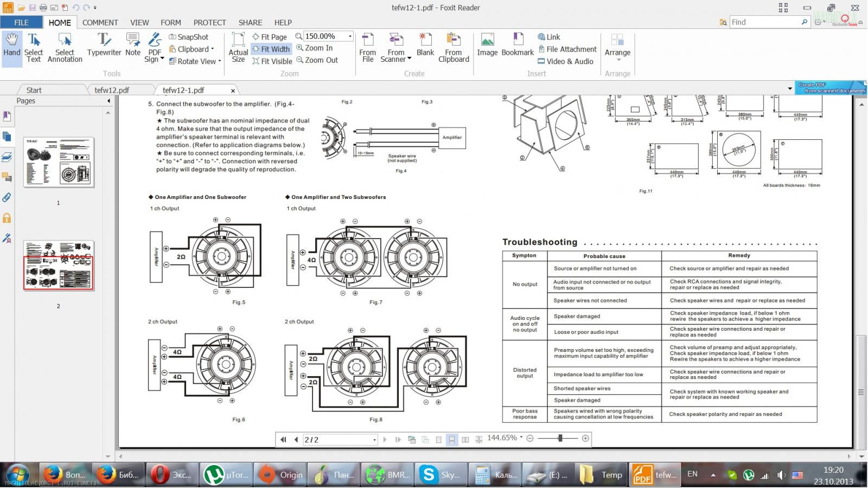Open Clipboard dropdown
868x489 pixels.
pos(212,49)
